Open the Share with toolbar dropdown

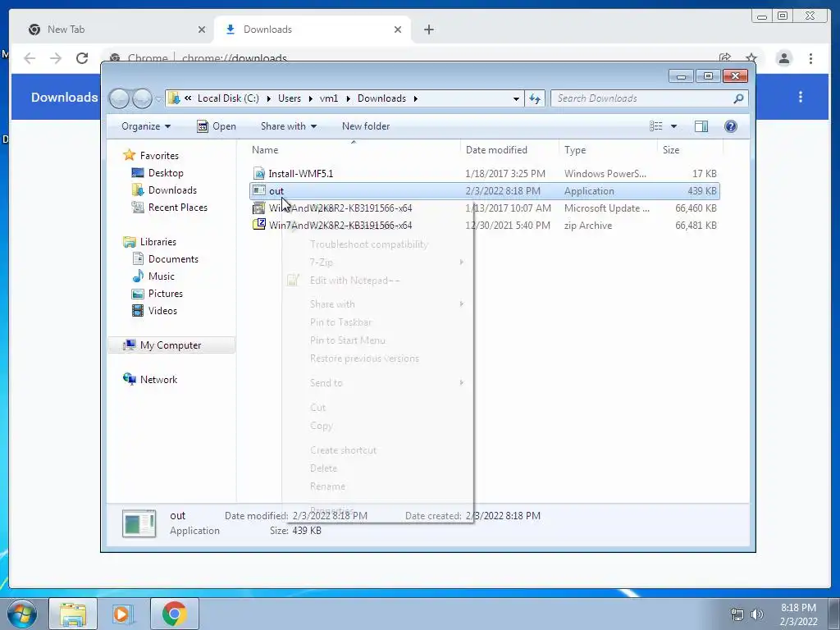(289, 126)
